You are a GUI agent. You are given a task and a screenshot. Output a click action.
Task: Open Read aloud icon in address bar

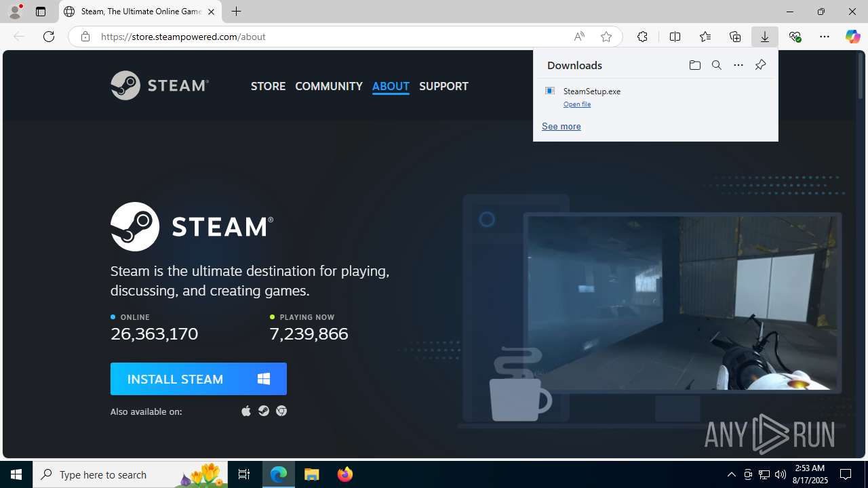579,37
